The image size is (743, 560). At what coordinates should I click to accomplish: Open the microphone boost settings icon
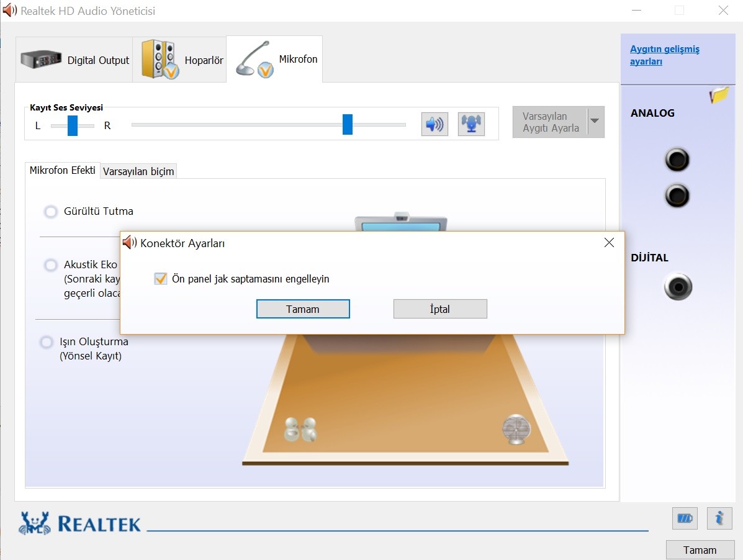pyautogui.click(x=471, y=125)
